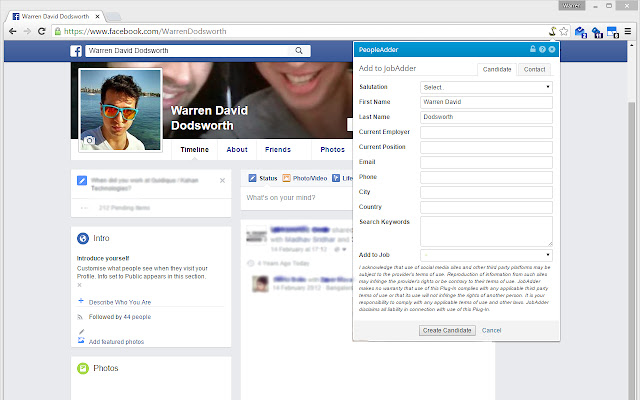Screen dimensions: 640x400
Task: Open the About profile tab
Action: coord(237,150)
